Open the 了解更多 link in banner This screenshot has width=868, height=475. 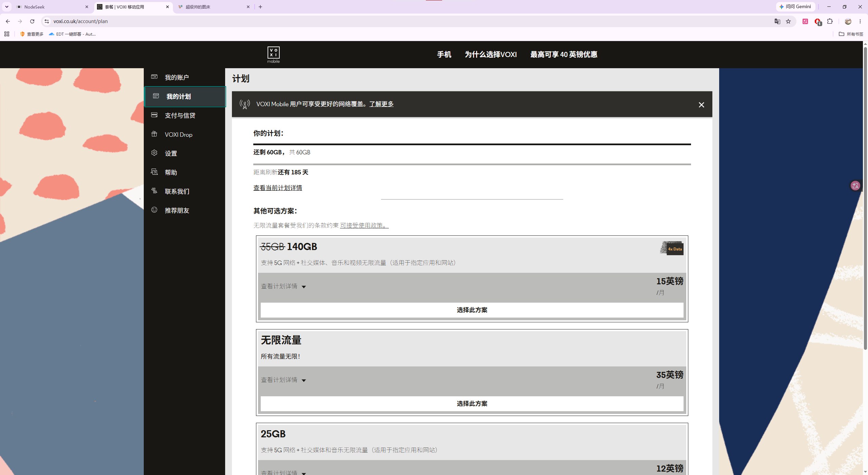point(381,104)
